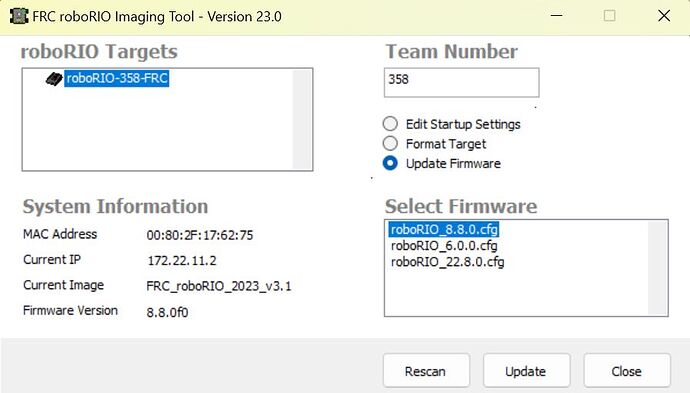Viewport: 690px width, 393px height.
Task: Pick firmware roboRIO_6.0.0.cfg
Action: click(444, 246)
